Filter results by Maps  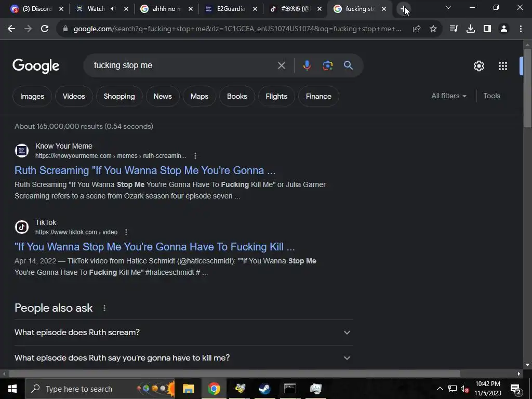coord(199,96)
